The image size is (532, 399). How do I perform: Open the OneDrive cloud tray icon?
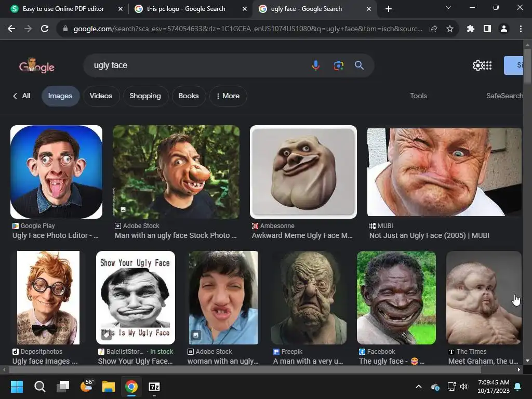[x=435, y=387]
